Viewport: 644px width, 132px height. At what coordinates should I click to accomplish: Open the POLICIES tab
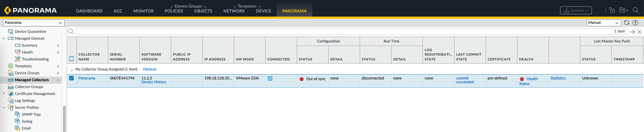click(174, 11)
